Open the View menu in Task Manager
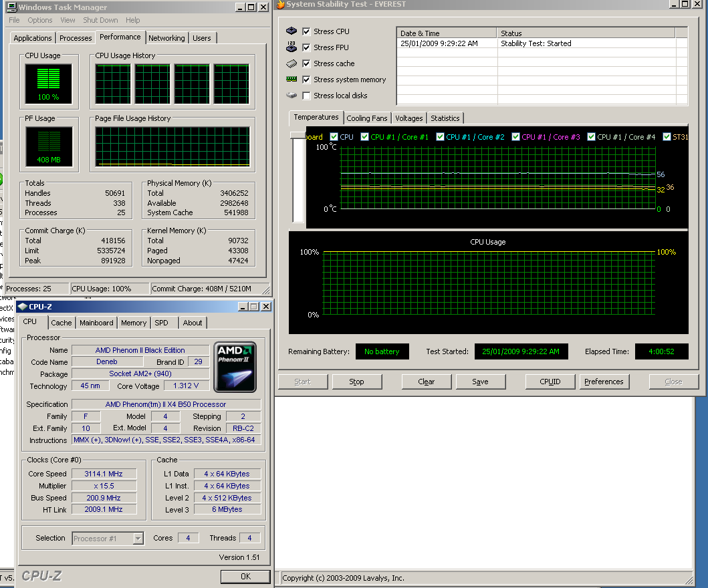 pyautogui.click(x=68, y=20)
